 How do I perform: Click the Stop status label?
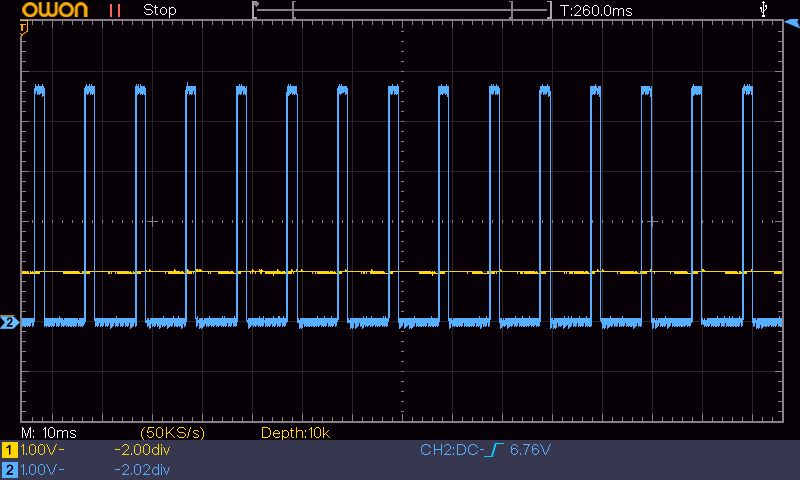(x=160, y=10)
